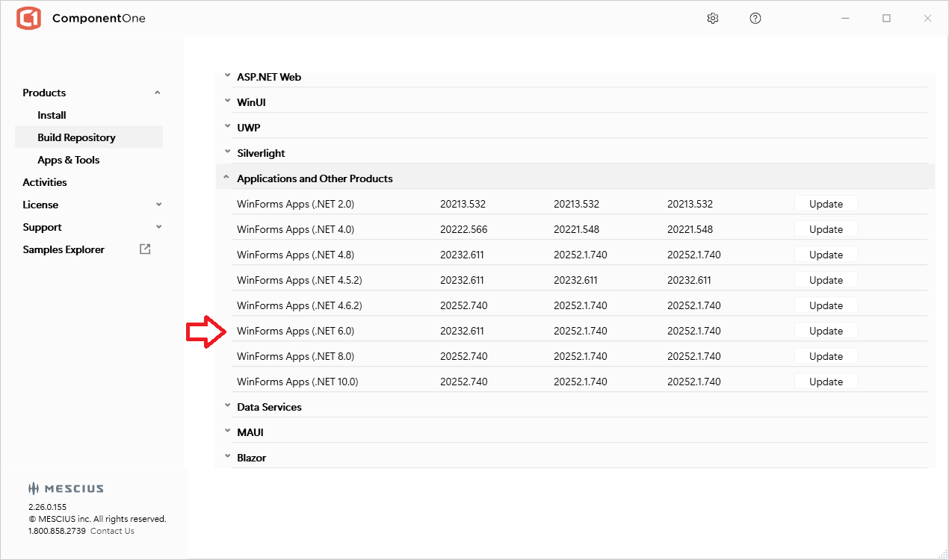Expand the WinUI product group
949x560 pixels.
[x=227, y=102]
